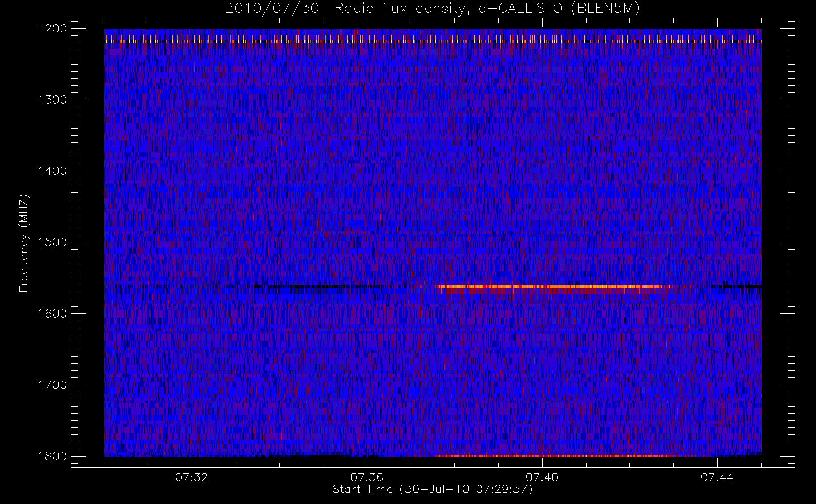Click the Frequency (MHZ) axis label

[24, 243]
